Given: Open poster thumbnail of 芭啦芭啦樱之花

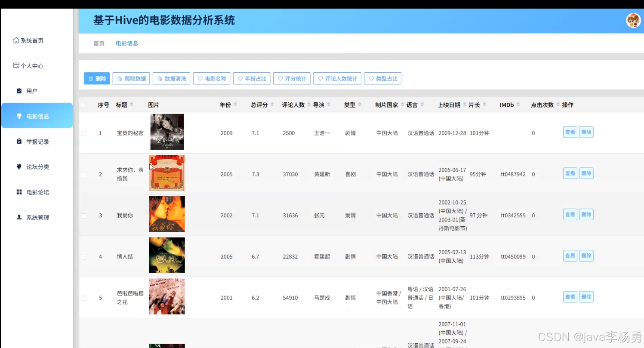Looking at the screenshot, I should (167, 296).
